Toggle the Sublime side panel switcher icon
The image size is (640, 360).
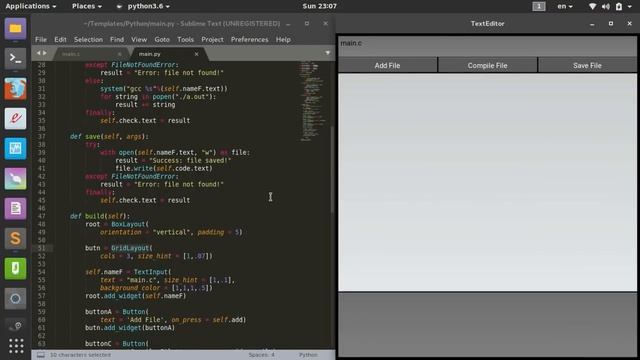41,355
